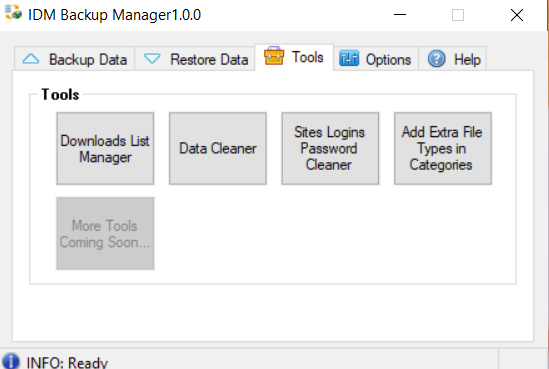Go to the Options tab
549x369 pixels.
(x=376, y=59)
